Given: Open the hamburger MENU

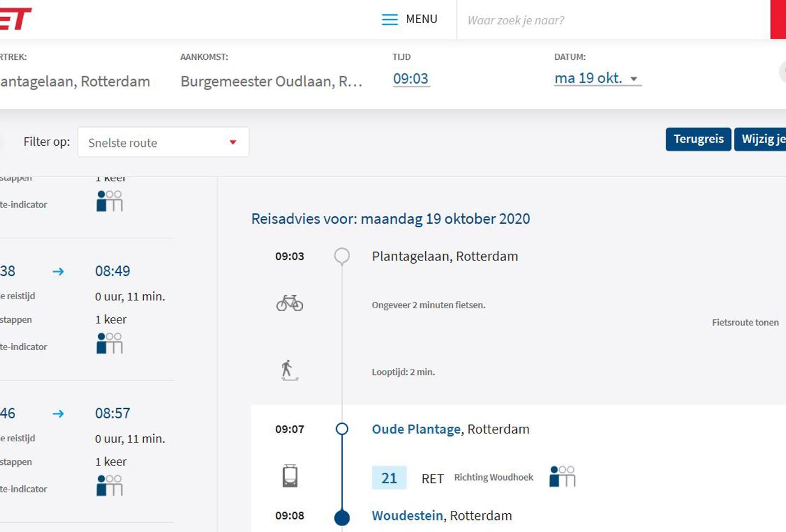Looking at the screenshot, I should click(x=409, y=19).
